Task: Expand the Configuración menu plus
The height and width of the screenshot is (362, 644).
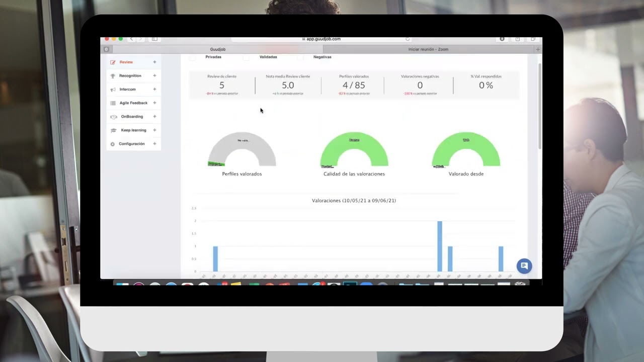Action: (x=154, y=144)
